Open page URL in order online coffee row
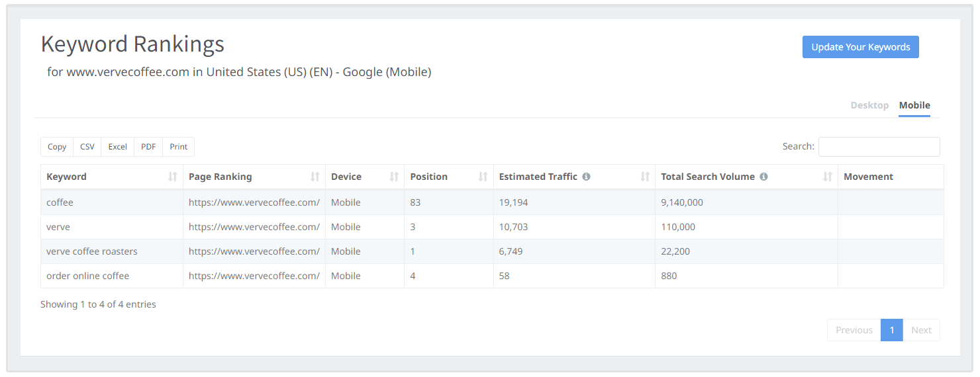 tap(254, 276)
